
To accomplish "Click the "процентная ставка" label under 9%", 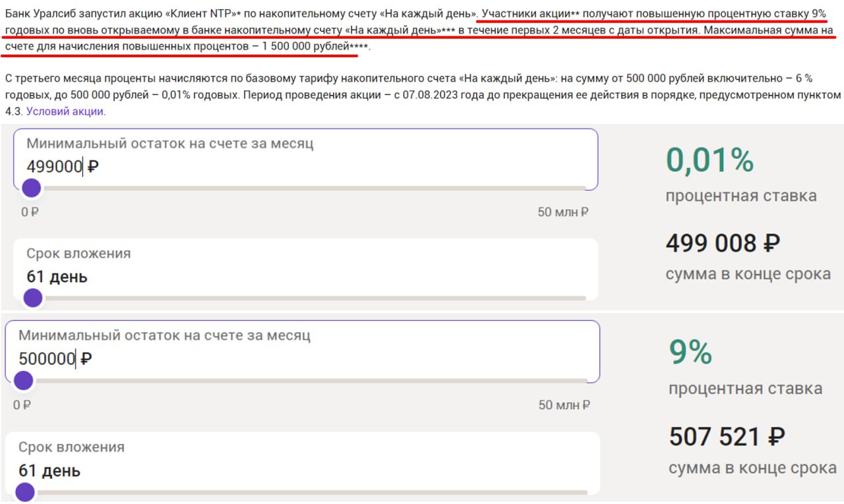I will 745,389.
